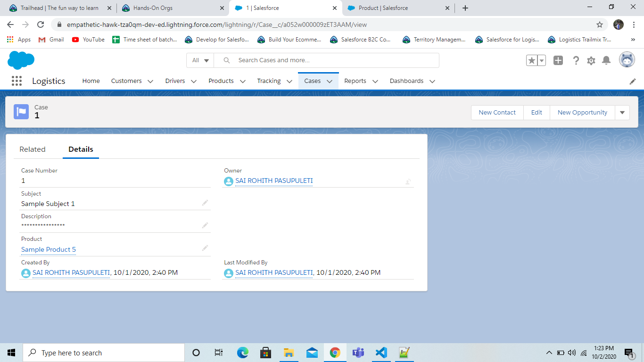Open Time sheet of batch bookmark
Viewport: 644px width, 362px height.
tap(145, 40)
